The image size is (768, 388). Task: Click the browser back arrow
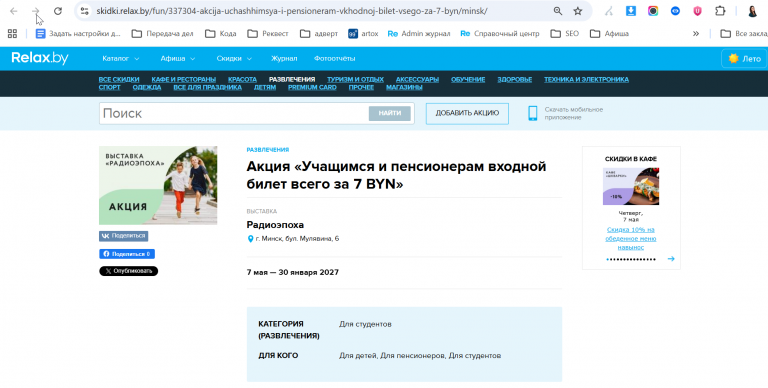(14, 11)
